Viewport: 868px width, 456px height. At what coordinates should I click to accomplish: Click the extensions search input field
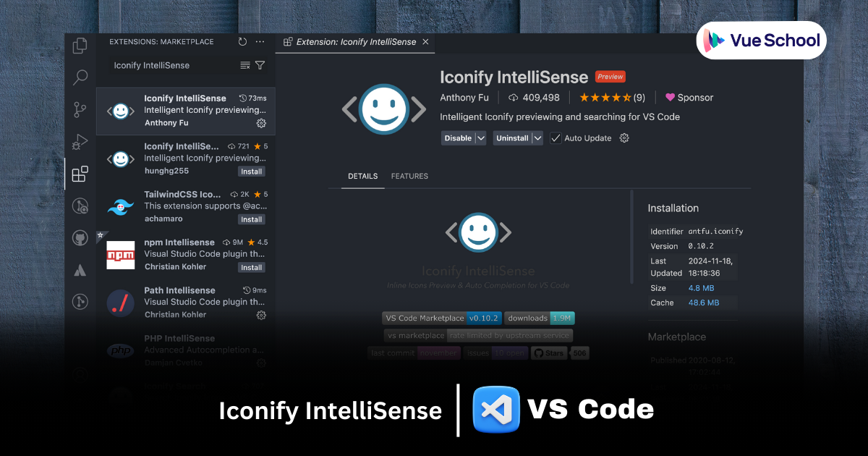[x=174, y=65]
